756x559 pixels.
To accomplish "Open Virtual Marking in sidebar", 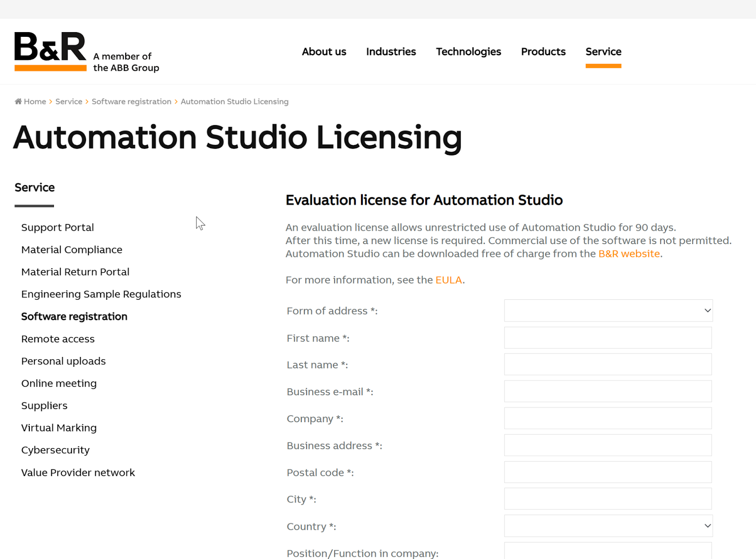I will (59, 428).
